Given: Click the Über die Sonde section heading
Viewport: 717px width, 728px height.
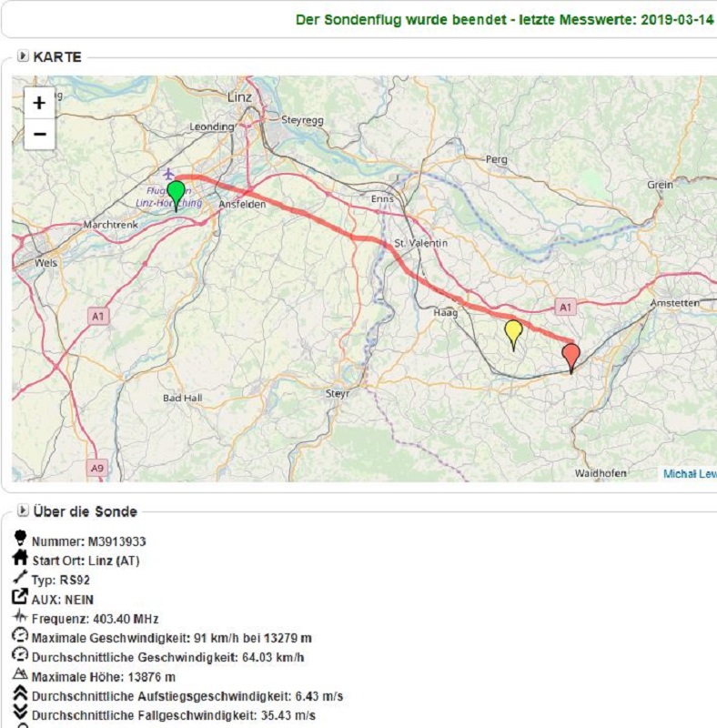Looking at the screenshot, I should click(x=85, y=511).
